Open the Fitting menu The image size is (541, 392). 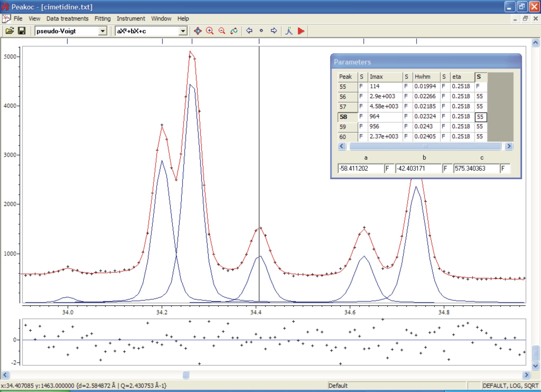tap(102, 19)
